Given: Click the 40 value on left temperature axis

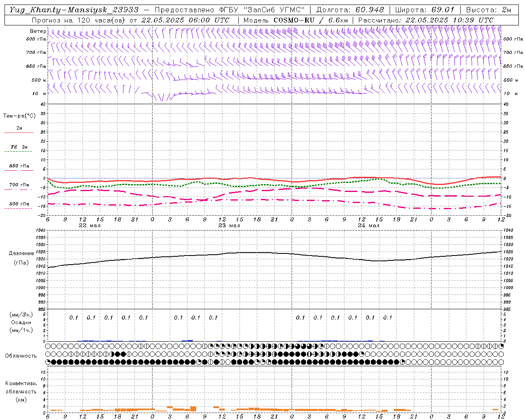Looking at the screenshot, I should pyautogui.click(x=43, y=104).
